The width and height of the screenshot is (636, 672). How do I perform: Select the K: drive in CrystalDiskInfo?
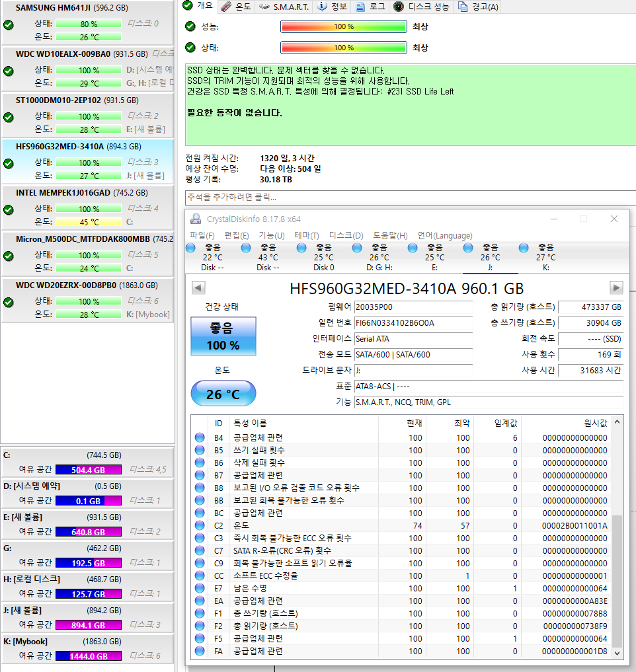click(545, 257)
